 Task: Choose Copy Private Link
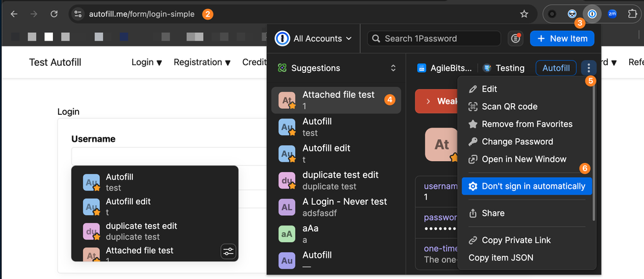click(x=527, y=240)
